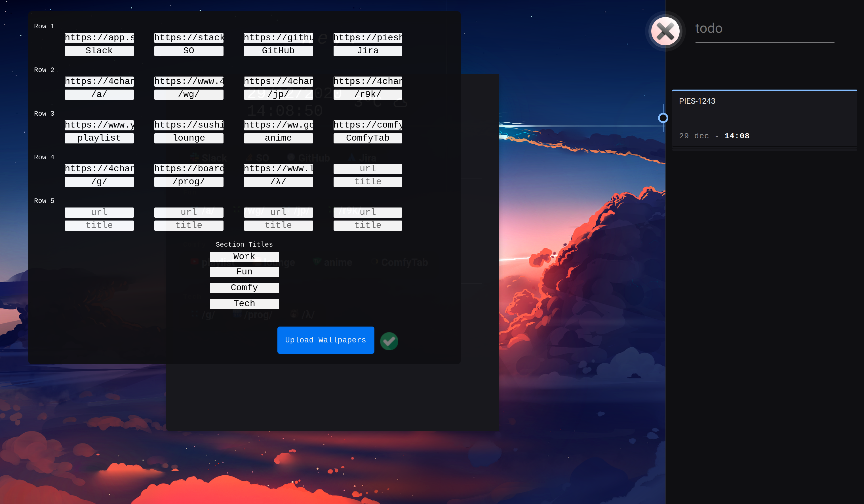Screen dimensions: 864x504
Task: Edit the /wg/ title field in Row 2
Action: pyautogui.click(x=189, y=94)
